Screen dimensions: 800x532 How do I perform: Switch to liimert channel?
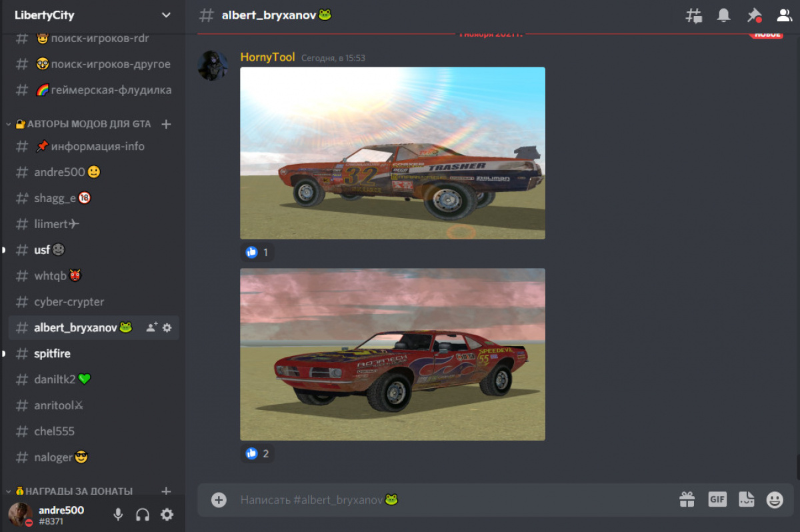click(x=93, y=224)
